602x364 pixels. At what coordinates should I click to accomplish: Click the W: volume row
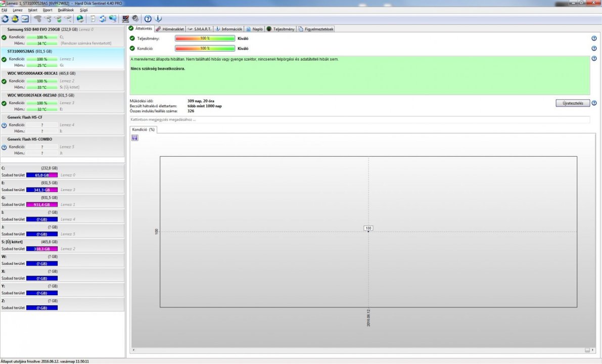coord(63,260)
